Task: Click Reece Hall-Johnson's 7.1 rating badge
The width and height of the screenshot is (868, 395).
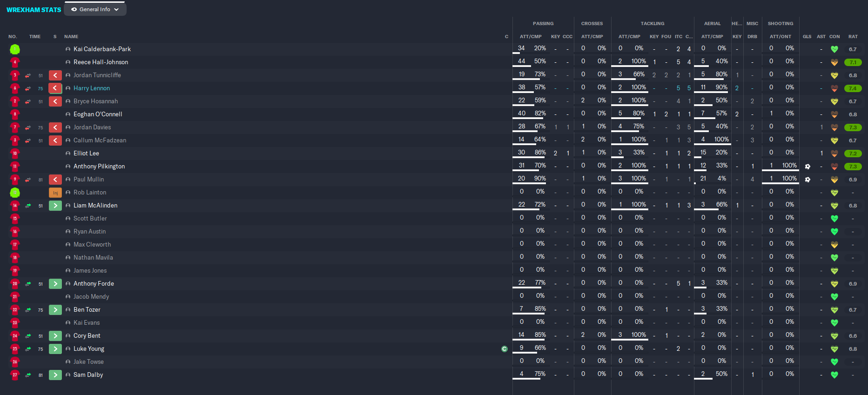Action: [853, 62]
